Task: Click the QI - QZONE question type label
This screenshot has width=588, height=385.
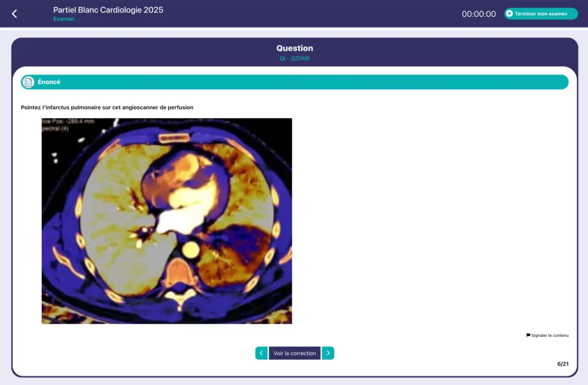Action: pyautogui.click(x=295, y=59)
